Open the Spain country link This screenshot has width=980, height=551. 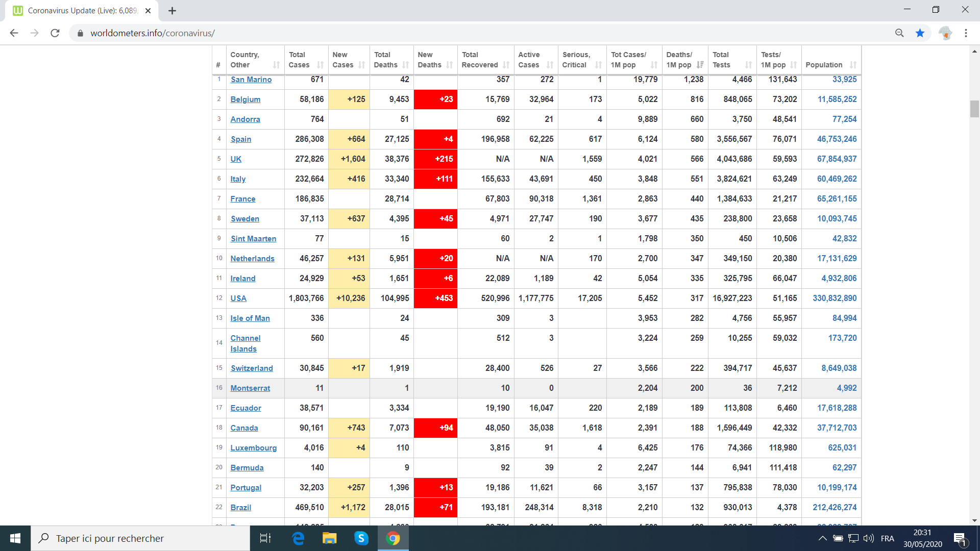pos(241,139)
